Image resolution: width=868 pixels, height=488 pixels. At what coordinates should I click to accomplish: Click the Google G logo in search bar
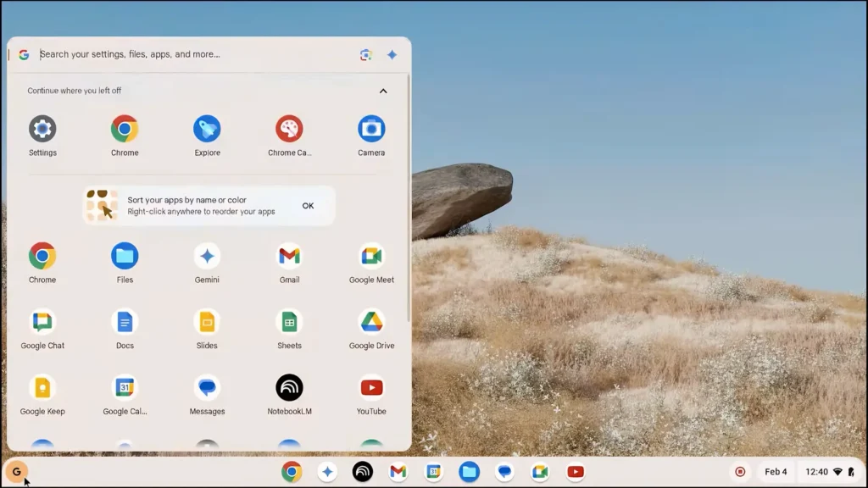coord(24,55)
